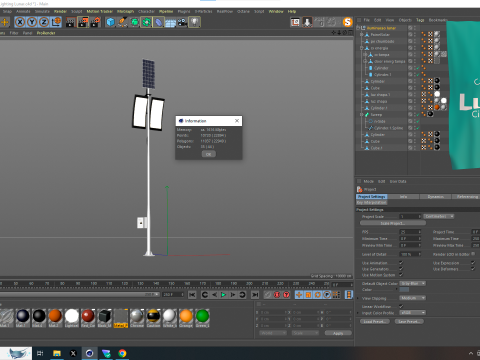Expand Input Color Profile disclosure triangle

[358, 313]
